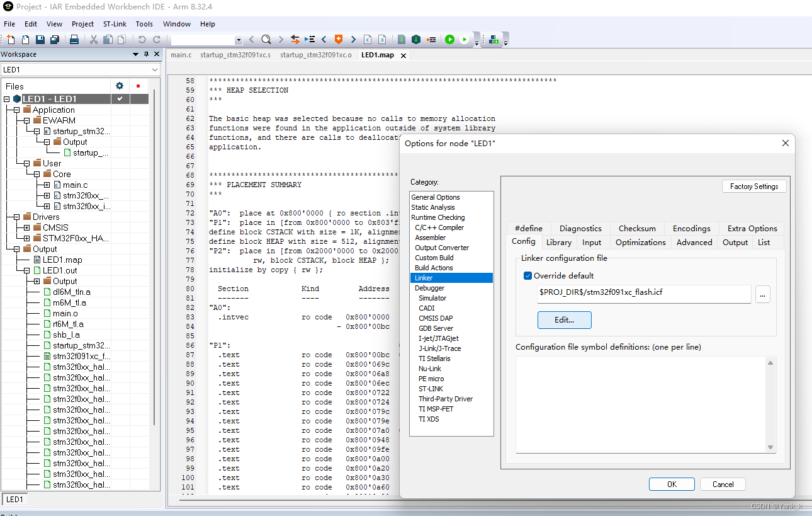Select Debugger category

pyautogui.click(x=431, y=288)
